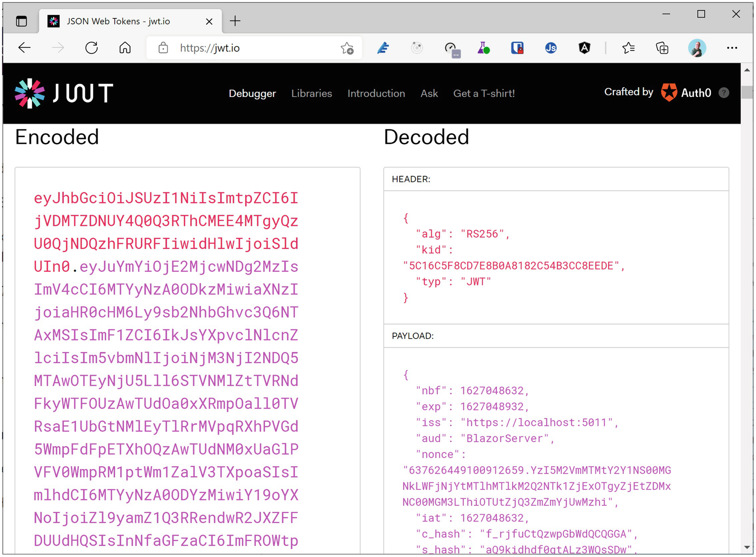Go to the browser home page
Image resolution: width=756 pixels, height=557 pixels.
click(125, 48)
